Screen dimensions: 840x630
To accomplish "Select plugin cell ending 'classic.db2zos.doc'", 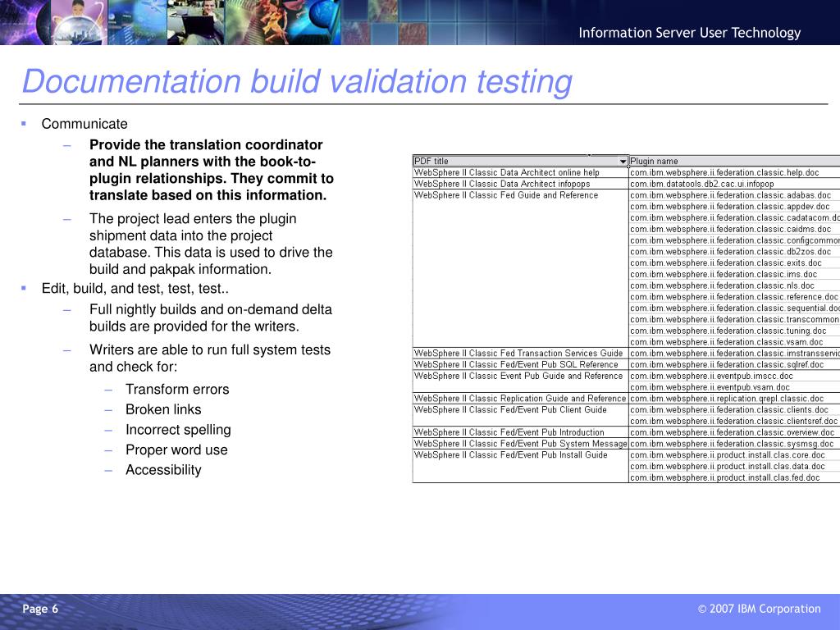I will pyautogui.click(x=734, y=251).
